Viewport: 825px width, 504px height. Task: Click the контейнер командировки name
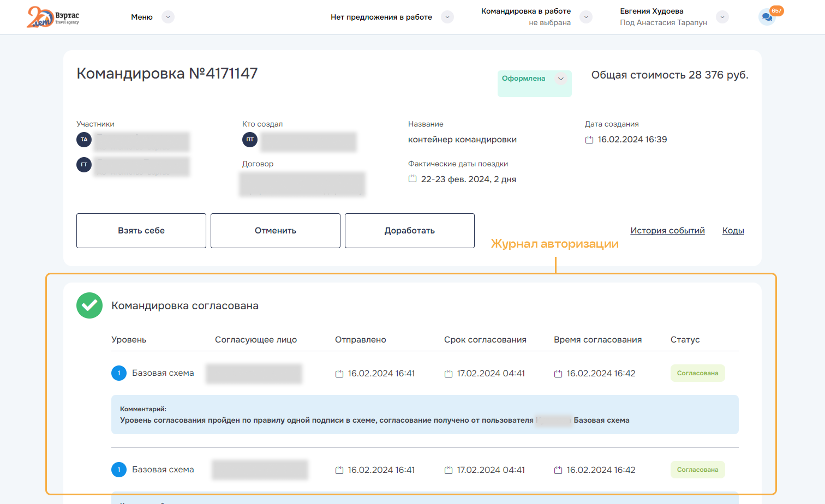tap(462, 140)
